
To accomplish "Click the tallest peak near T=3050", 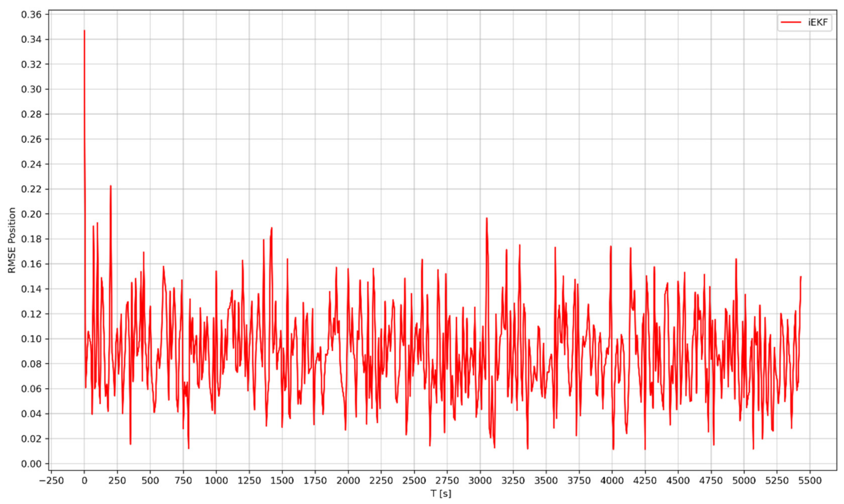I will click(x=486, y=218).
